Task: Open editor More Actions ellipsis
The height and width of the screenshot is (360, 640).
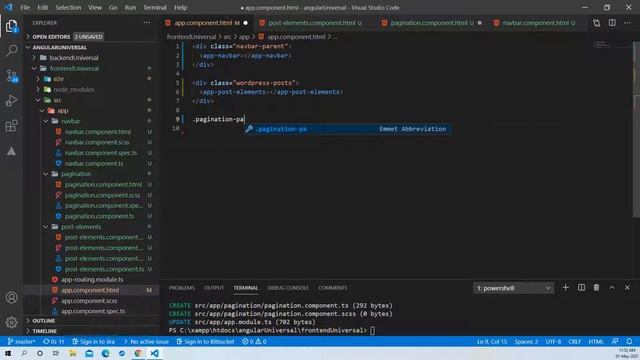Action: [x=627, y=23]
